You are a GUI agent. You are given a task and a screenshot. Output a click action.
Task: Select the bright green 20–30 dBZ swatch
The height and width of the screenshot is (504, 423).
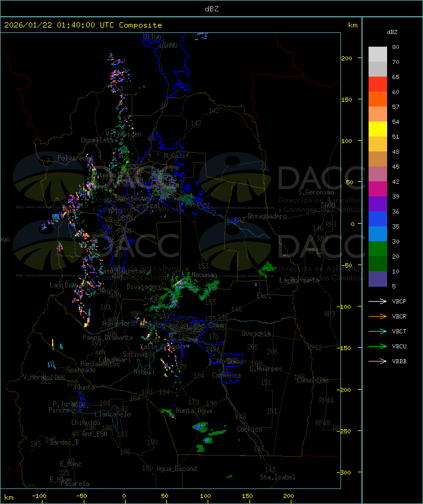pyautogui.click(x=378, y=249)
